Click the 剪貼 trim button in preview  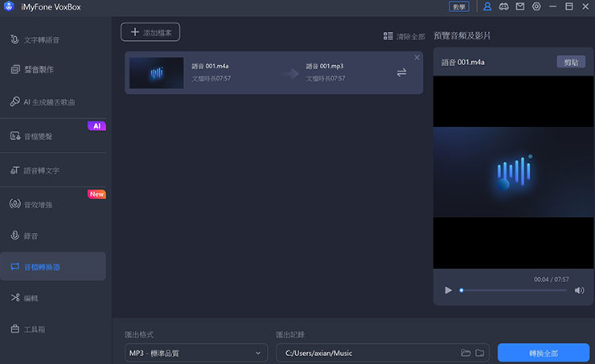tap(571, 62)
